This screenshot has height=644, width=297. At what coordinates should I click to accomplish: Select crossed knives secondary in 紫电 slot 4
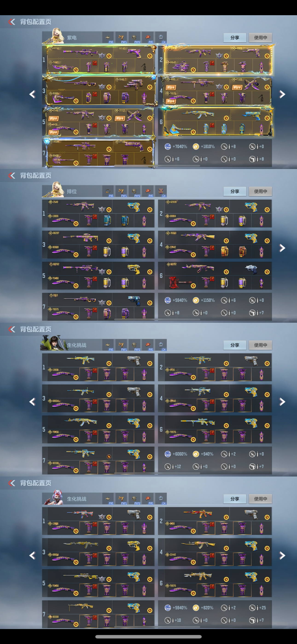(x=251, y=85)
